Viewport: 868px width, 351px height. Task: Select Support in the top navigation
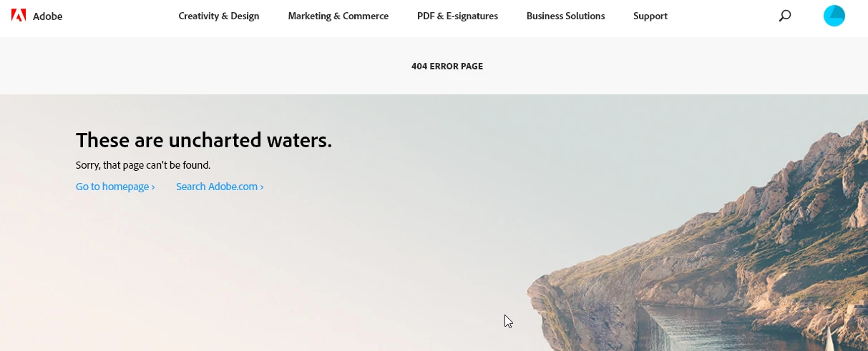[650, 16]
